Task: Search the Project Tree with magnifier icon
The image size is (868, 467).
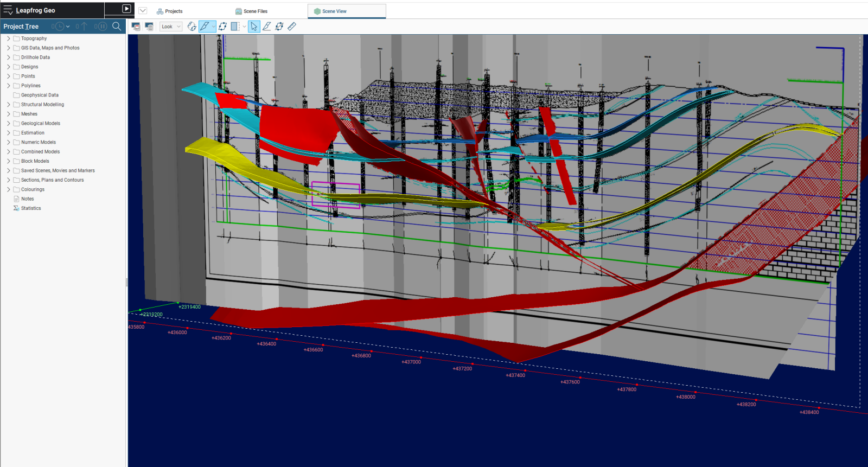Action: point(117,26)
